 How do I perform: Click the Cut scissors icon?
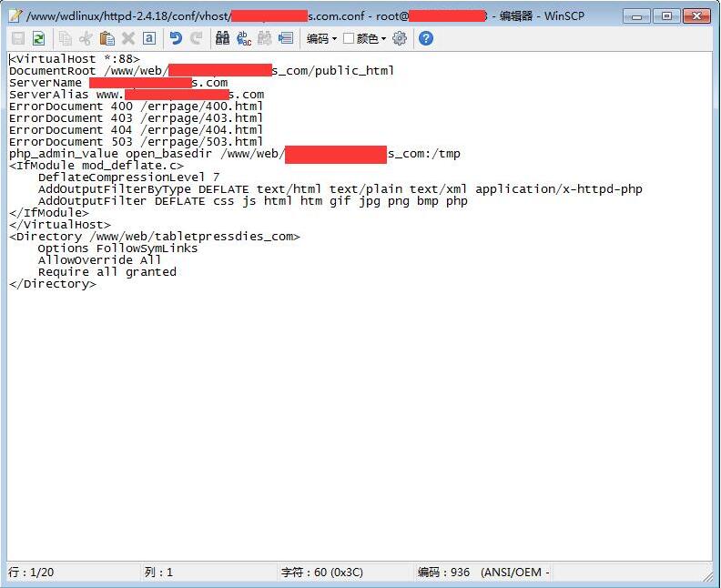[x=86, y=38]
